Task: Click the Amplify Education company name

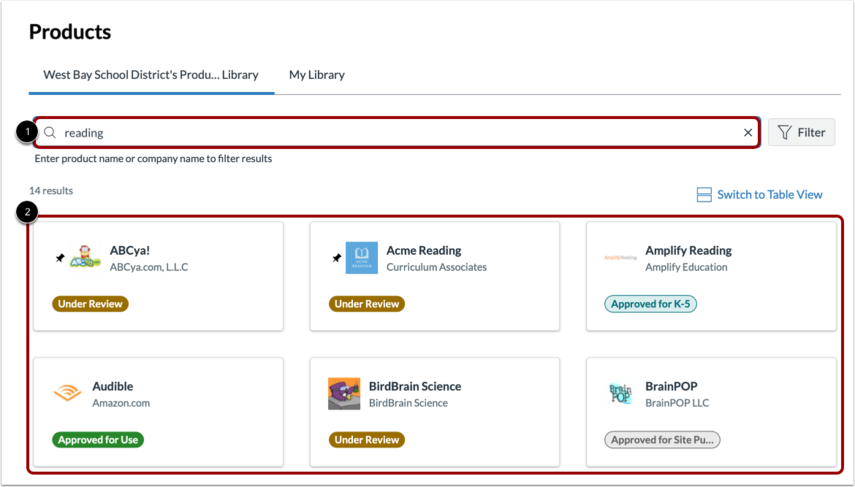Action: click(x=687, y=267)
